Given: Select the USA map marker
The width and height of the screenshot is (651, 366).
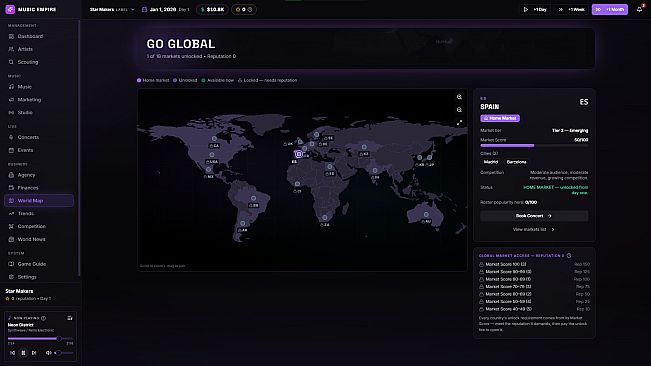Looking at the screenshot, I should [212, 155].
